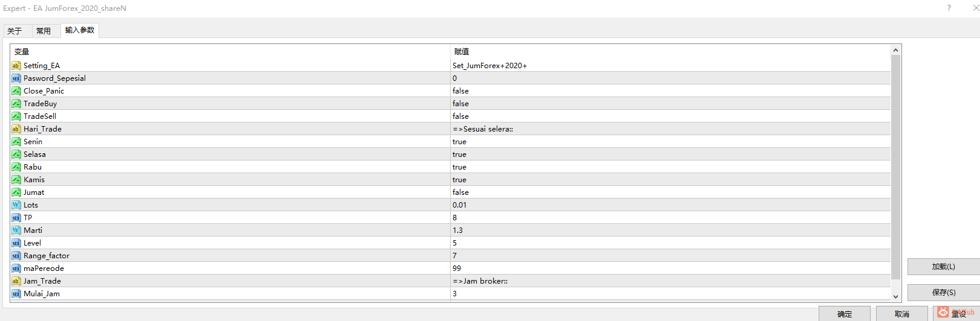Open the TradeSell value dropdown cell
This screenshot has width=980, height=321.
671,116
